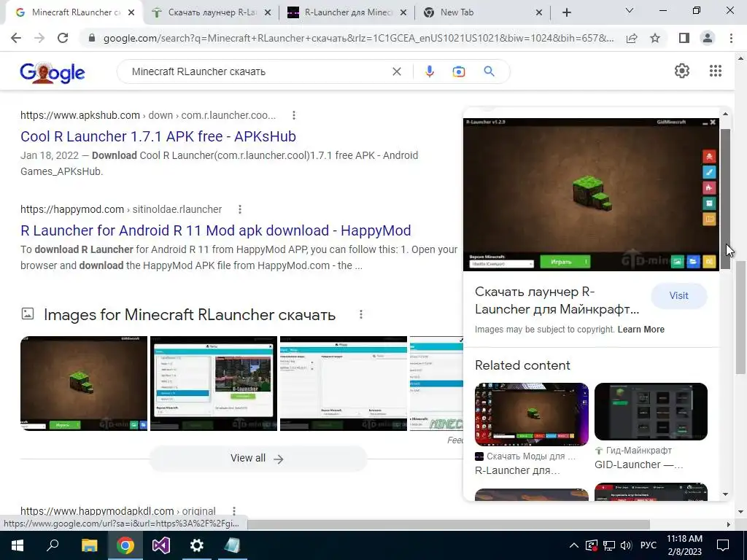Open Скачать лаунчер R-Launcher title link
Image resolution: width=747 pixels, height=560 pixels.
(x=557, y=300)
